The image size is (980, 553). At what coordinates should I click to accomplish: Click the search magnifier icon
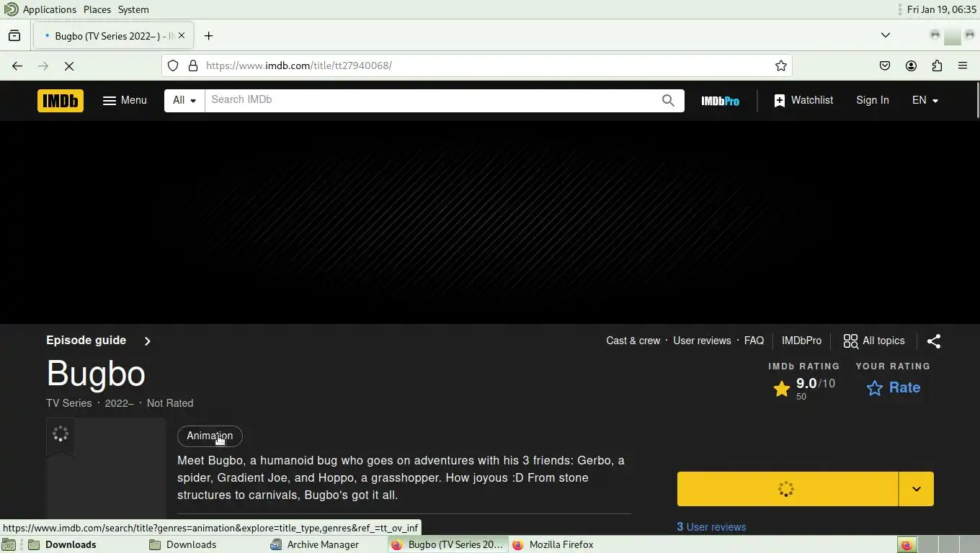(x=669, y=101)
